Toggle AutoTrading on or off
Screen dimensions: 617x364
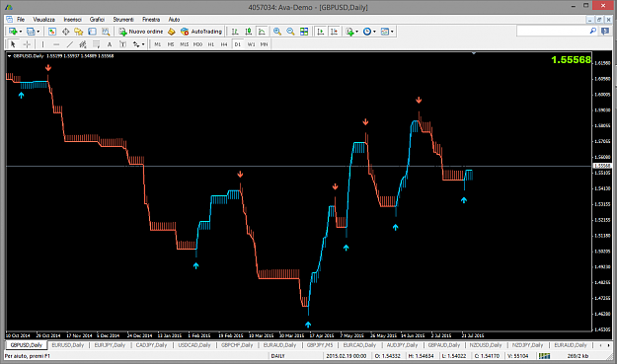201,32
